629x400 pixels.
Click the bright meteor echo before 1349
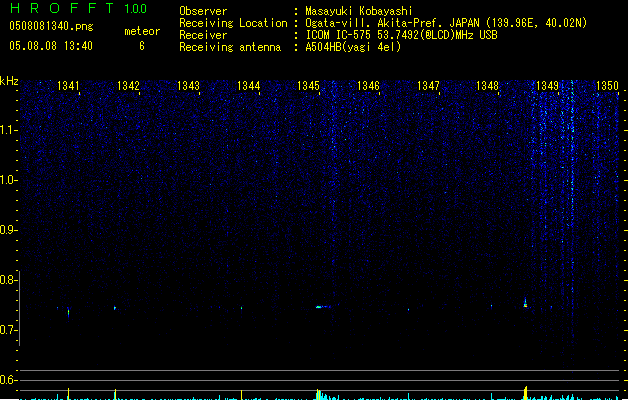pos(526,303)
